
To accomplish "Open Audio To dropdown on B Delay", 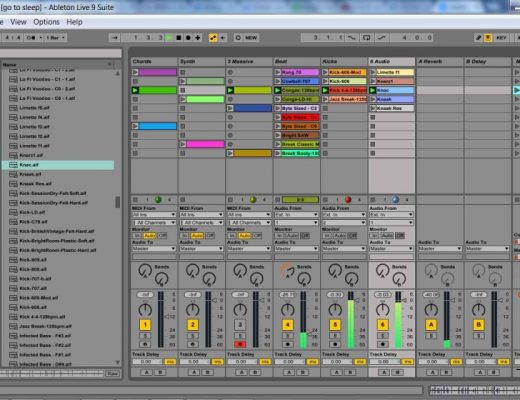I will click(487, 249).
